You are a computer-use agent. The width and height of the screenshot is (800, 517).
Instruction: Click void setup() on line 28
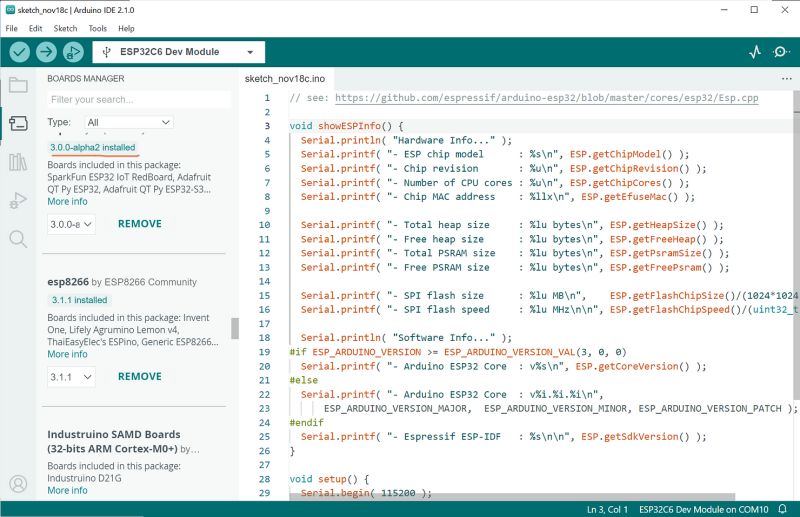tap(324, 479)
